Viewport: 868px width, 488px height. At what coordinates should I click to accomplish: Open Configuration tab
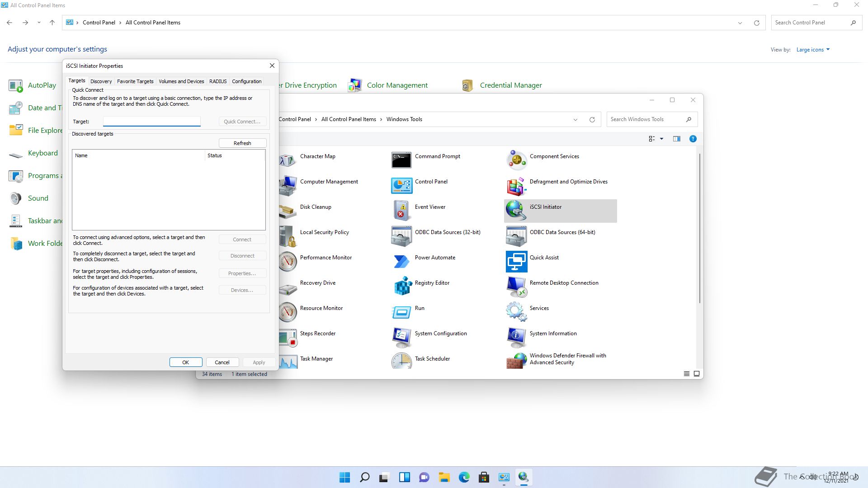point(246,81)
